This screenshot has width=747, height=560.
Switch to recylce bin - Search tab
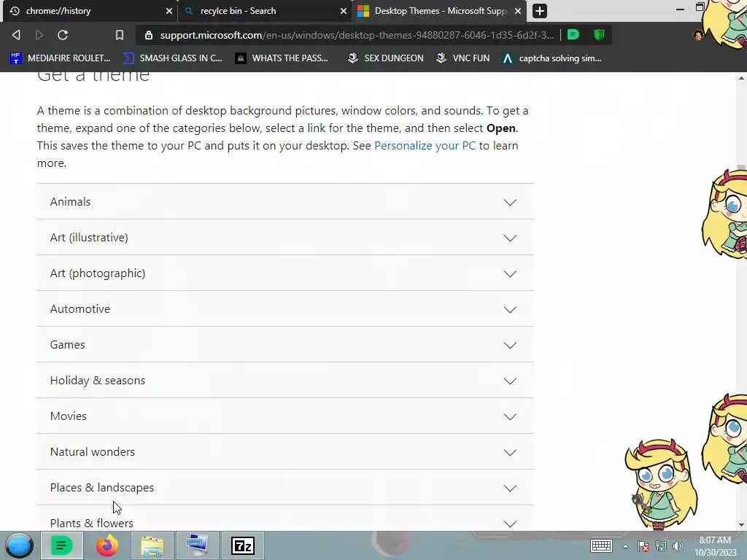tap(265, 11)
